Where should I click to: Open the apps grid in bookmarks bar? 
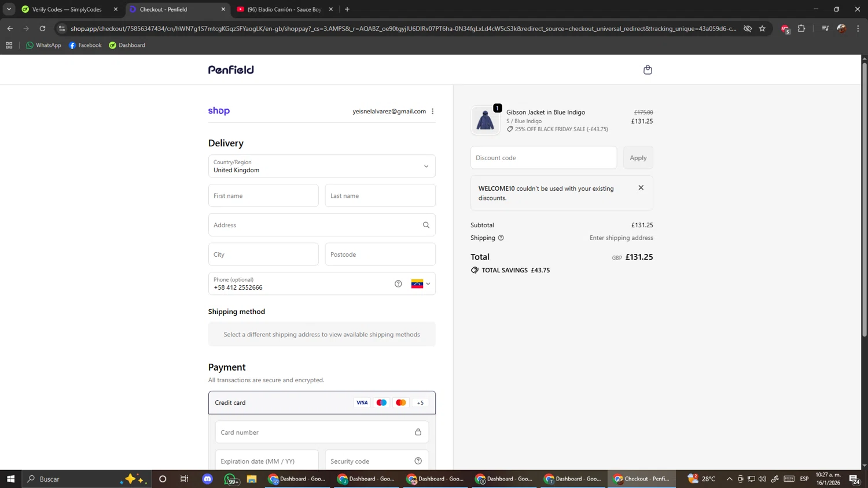[x=9, y=45]
